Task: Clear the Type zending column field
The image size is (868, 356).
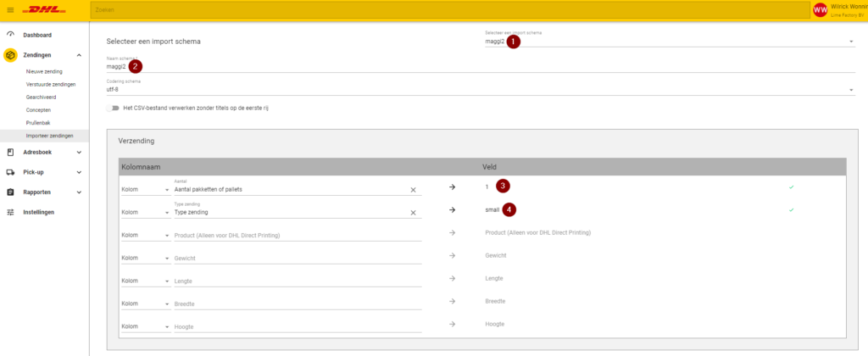Action: click(413, 213)
